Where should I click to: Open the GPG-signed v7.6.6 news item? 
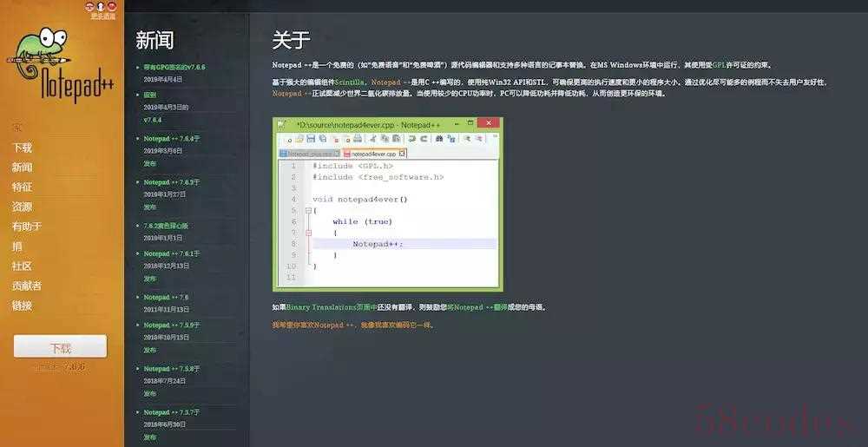tap(174, 67)
